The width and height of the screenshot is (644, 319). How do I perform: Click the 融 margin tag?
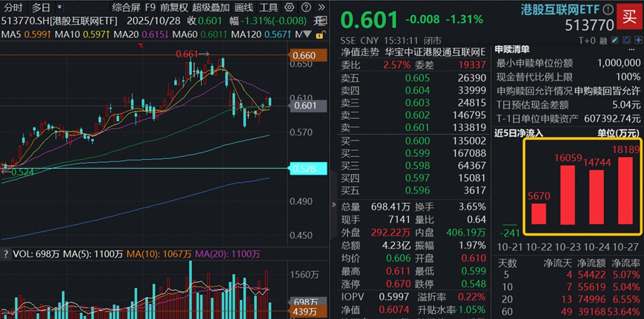[602, 40]
